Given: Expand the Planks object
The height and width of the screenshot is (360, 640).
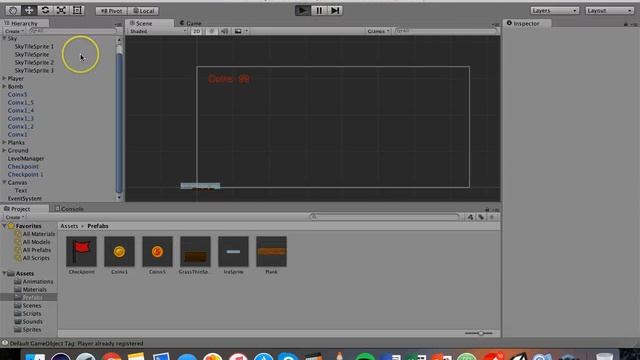Looking at the screenshot, I should tap(4, 142).
